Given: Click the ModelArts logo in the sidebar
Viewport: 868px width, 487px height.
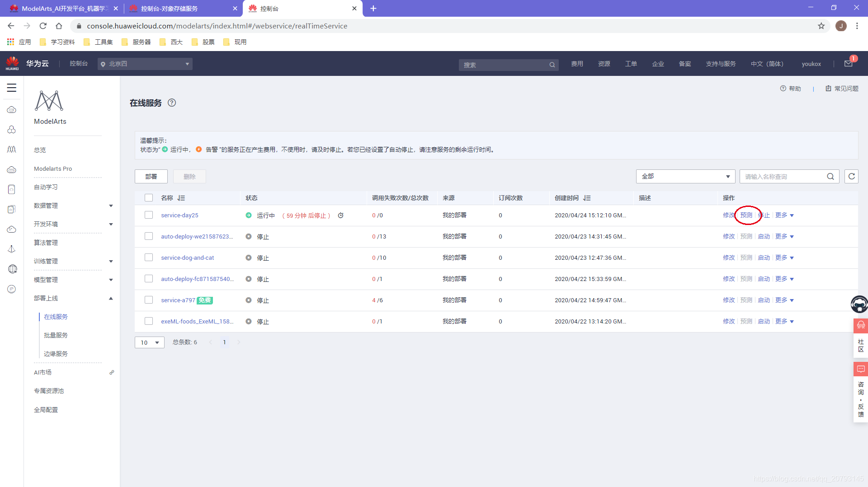Looking at the screenshot, I should tap(49, 101).
